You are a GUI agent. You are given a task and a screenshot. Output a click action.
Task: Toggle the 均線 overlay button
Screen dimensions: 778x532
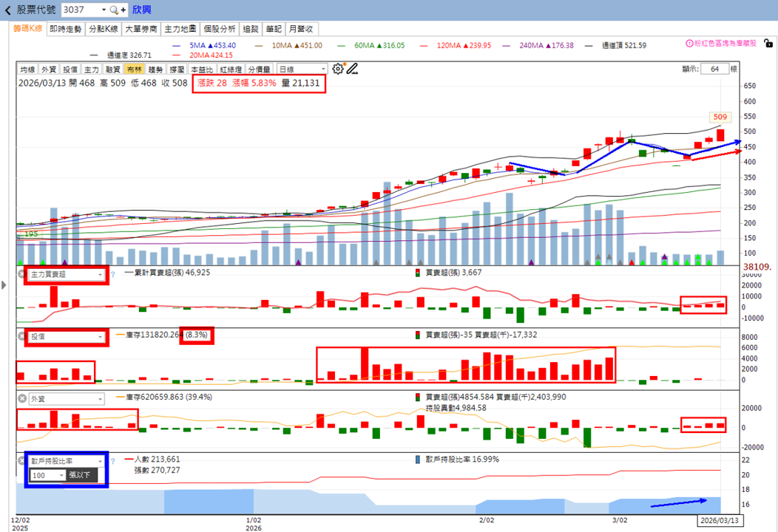tap(28, 69)
